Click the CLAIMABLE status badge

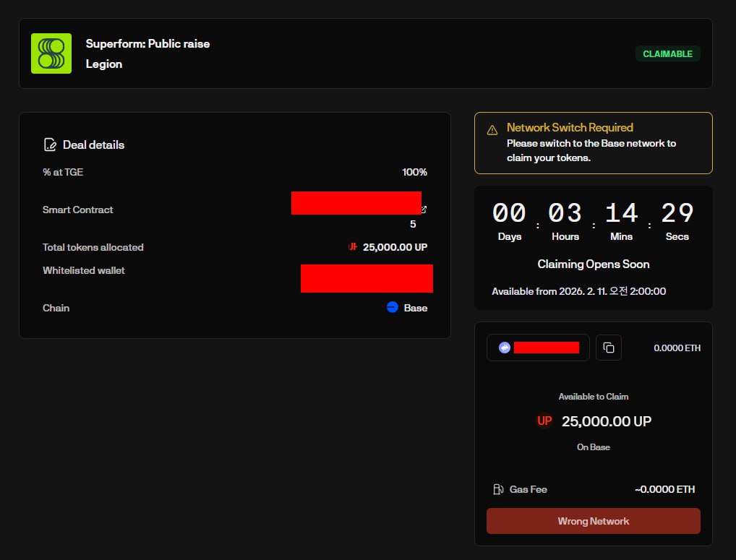pos(668,53)
